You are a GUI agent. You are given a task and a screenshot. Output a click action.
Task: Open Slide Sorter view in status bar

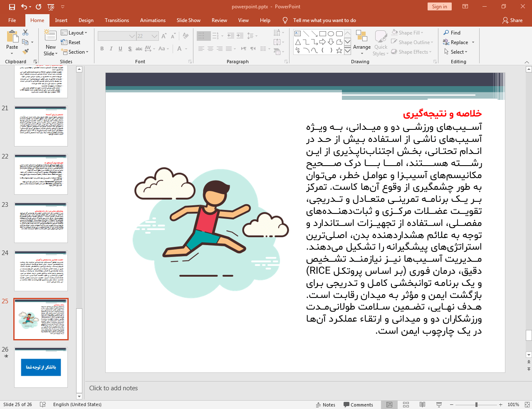(406, 404)
